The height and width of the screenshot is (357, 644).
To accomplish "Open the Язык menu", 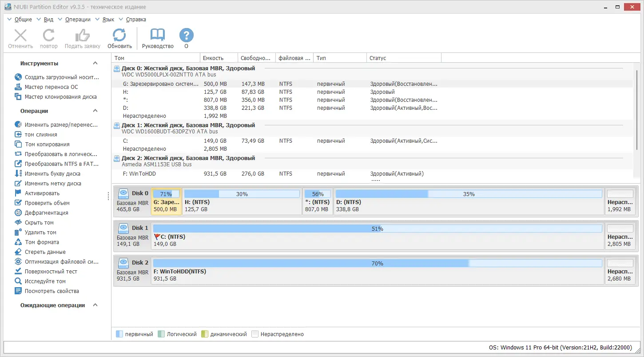I will tap(108, 20).
